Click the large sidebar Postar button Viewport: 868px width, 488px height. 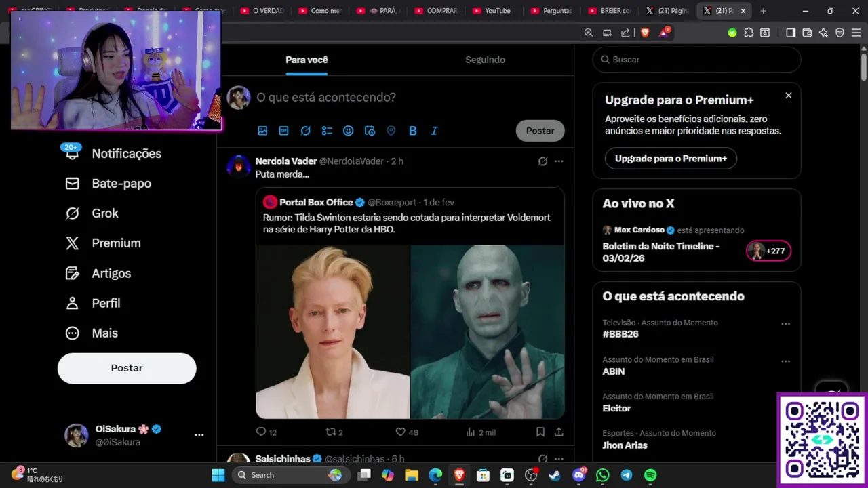(x=127, y=368)
